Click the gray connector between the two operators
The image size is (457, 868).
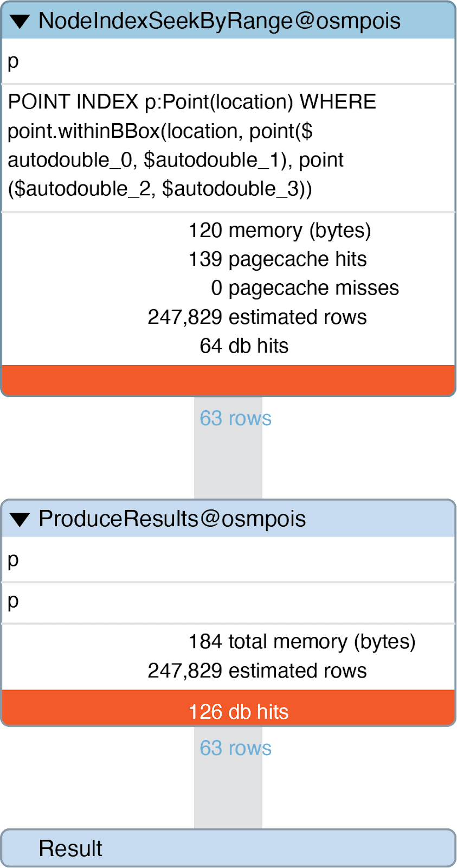pos(228,461)
